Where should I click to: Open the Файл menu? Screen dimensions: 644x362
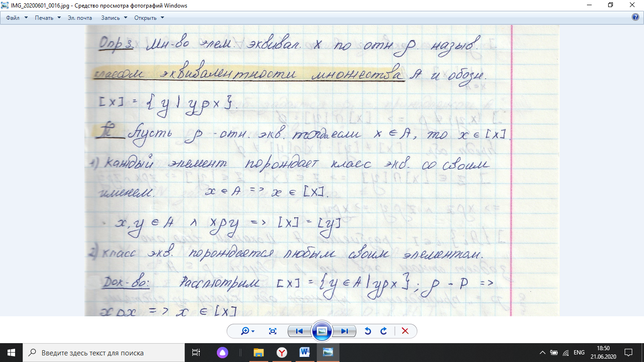(17, 17)
